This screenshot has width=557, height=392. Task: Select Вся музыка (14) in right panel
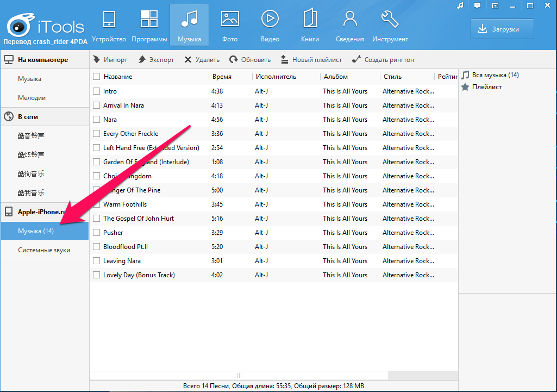click(495, 75)
